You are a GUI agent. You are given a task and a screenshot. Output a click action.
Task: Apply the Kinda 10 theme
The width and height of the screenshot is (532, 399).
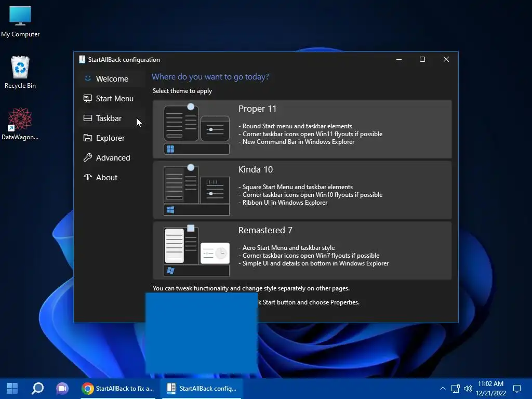click(x=302, y=190)
